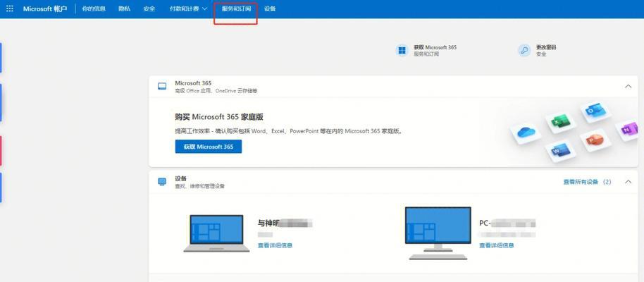Open the 你的信息 tab

[x=94, y=8]
